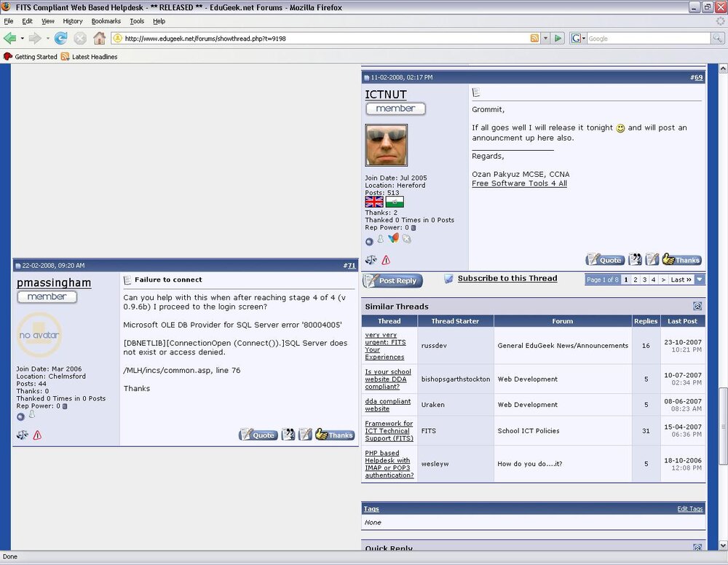This screenshot has width=728, height=565.
Task: Toggle multi-quote on pmassingham's post #71
Action: [288, 435]
